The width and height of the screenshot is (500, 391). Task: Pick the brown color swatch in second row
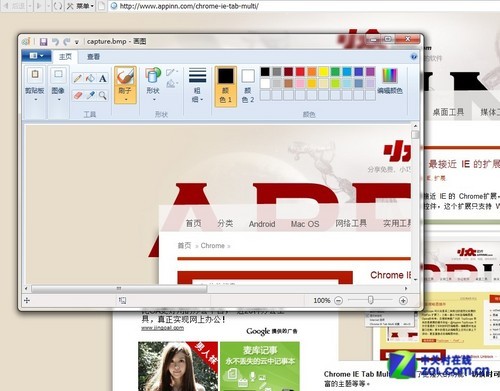pos(289,83)
